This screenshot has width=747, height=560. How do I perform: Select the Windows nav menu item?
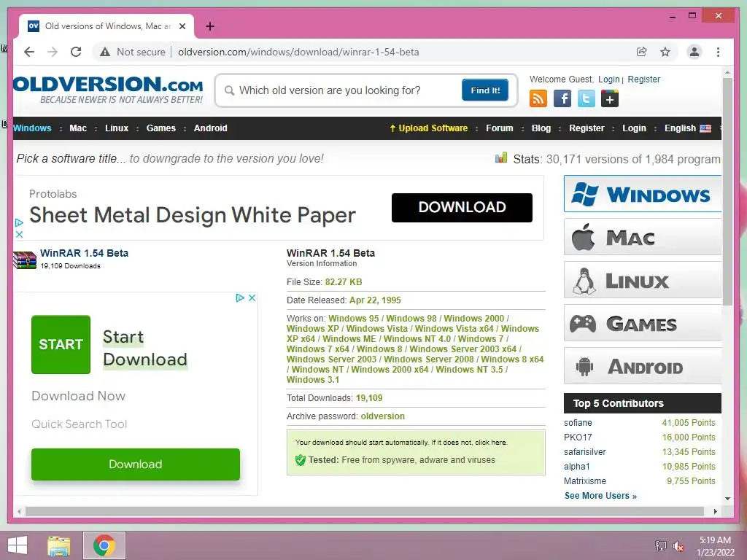tap(32, 128)
